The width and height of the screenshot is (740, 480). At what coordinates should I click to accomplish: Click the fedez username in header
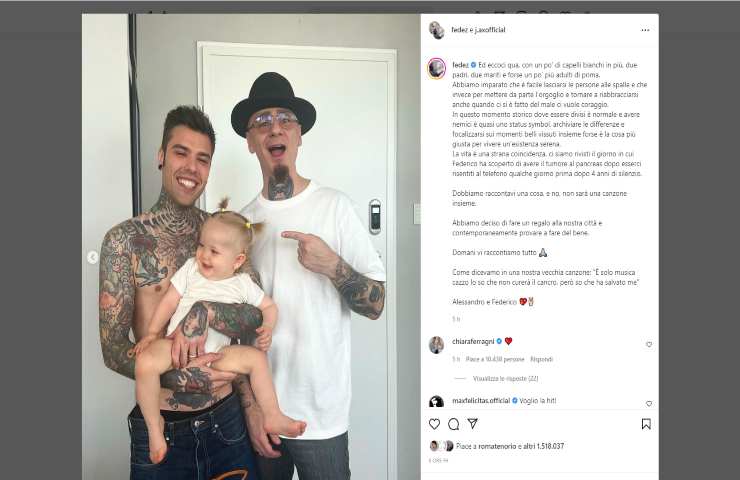click(459, 30)
